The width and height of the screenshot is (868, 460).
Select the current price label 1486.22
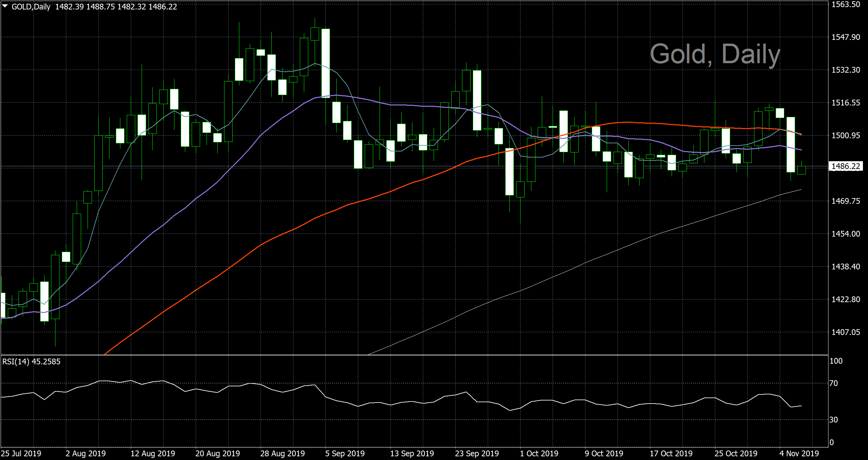tap(845, 166)
